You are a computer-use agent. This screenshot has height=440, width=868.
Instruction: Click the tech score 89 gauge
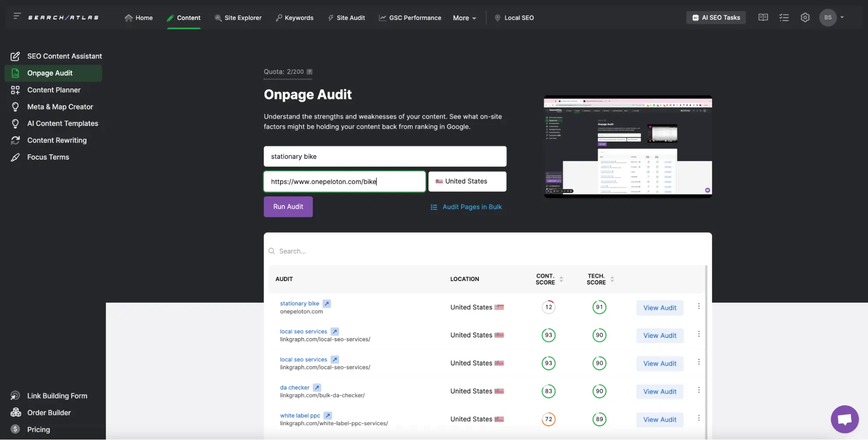point(599,419)
